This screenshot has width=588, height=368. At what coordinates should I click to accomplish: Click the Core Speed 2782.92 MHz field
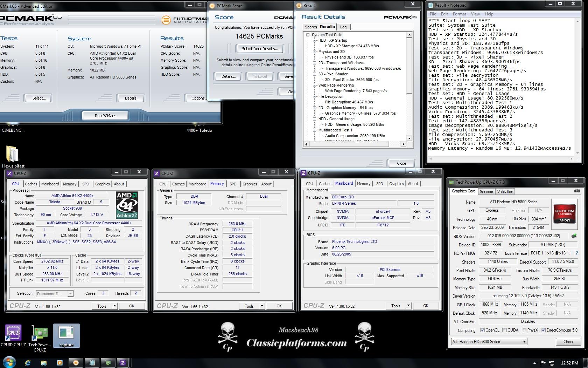point(52,261)
